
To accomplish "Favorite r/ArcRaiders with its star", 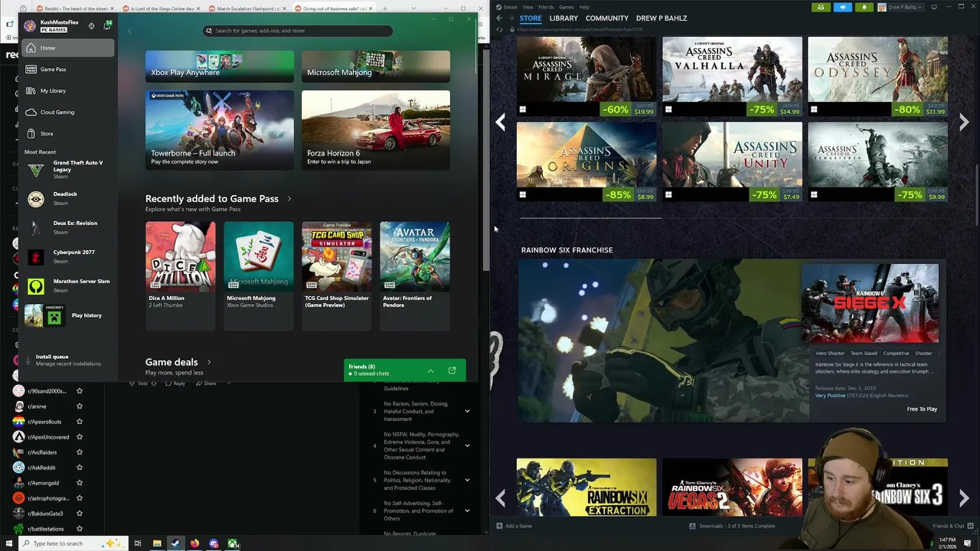I will coord(79,452).
